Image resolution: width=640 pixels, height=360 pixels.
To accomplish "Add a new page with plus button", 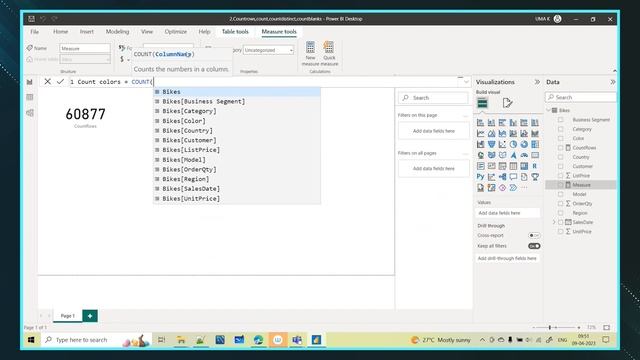I will click(x=90, y=316).
